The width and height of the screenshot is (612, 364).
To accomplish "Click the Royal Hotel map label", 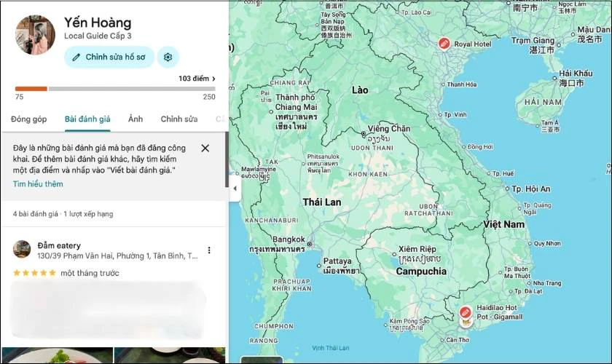I will [x=473, y=44].
